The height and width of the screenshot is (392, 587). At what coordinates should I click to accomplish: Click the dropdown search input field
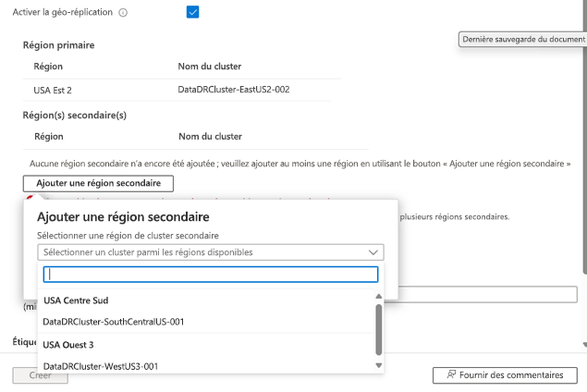pyautogui.click(x=211, y=275)
